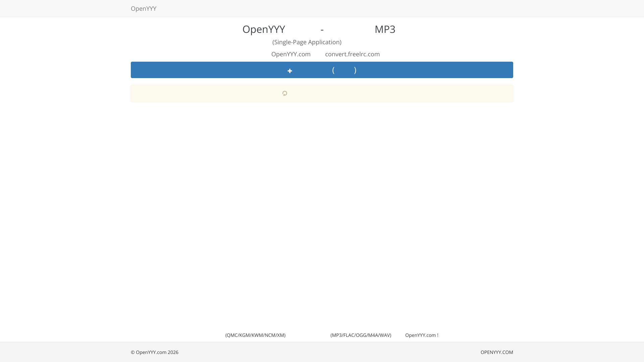The image size is (644, 362).
Task: Click the plus icon on the blue button
Action: (x=290, y=71)
